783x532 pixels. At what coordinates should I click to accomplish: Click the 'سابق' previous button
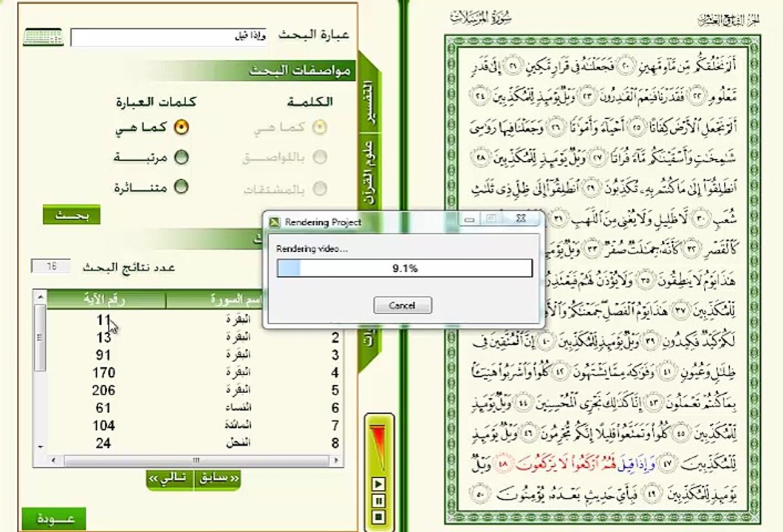point(218,478)
